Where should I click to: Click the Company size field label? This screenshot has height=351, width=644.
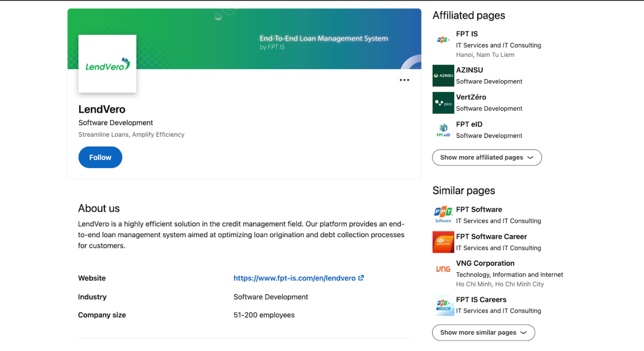click(x=102, y=315)
